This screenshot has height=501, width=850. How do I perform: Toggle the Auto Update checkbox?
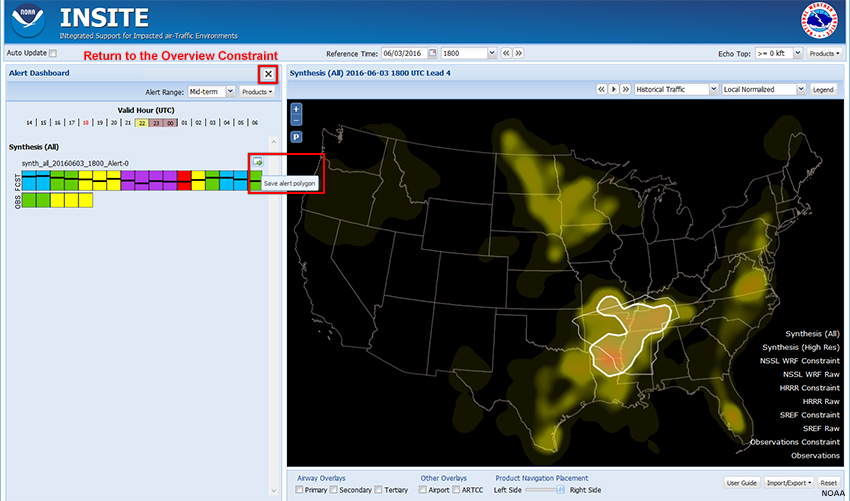point(53,53)
